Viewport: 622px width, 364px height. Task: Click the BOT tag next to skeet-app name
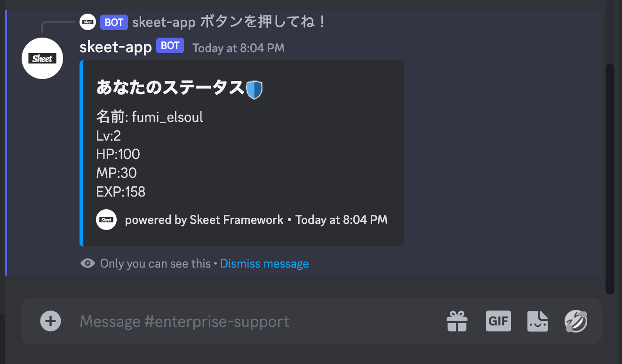(170, 46)
